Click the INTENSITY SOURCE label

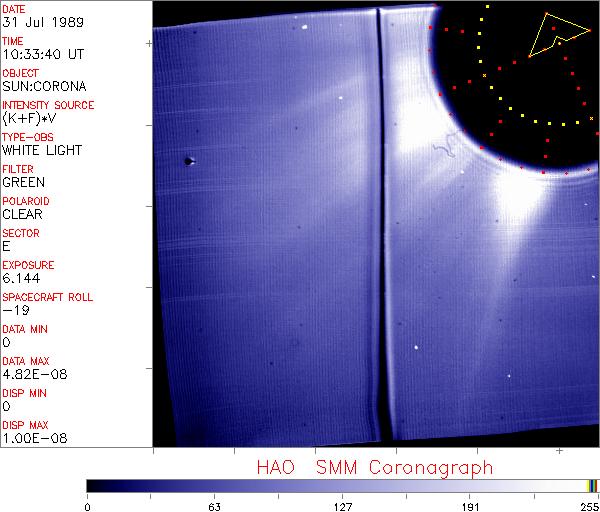pos(48,105)
